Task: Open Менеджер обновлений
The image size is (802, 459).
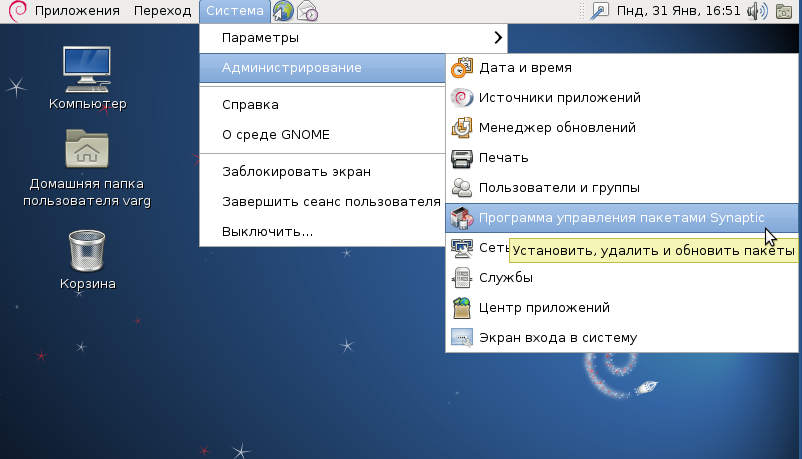Action: pyautogui.click(x=621, y=127)
